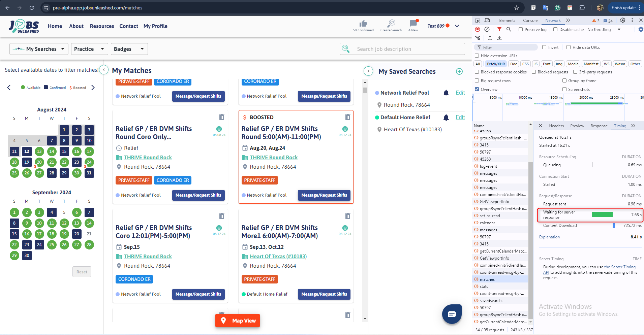Open the 50 Confirmed thumbs-up icon
This screenshot has width=644, height=335.
[x=363, y=24]
